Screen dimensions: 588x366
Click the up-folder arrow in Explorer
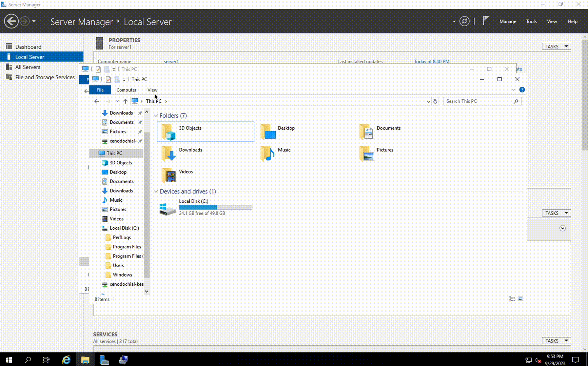125,101
